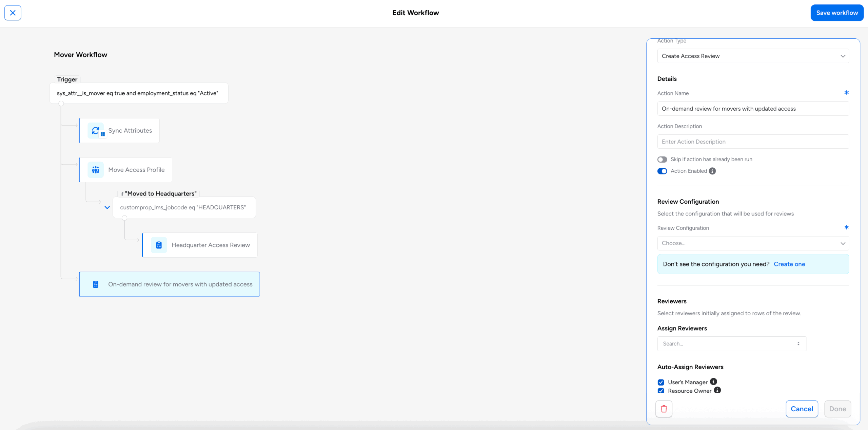Click the Headquarter Access Review clipboard icon
The height and width of the screenshot is (430, 868).
[x=159, y=245]
